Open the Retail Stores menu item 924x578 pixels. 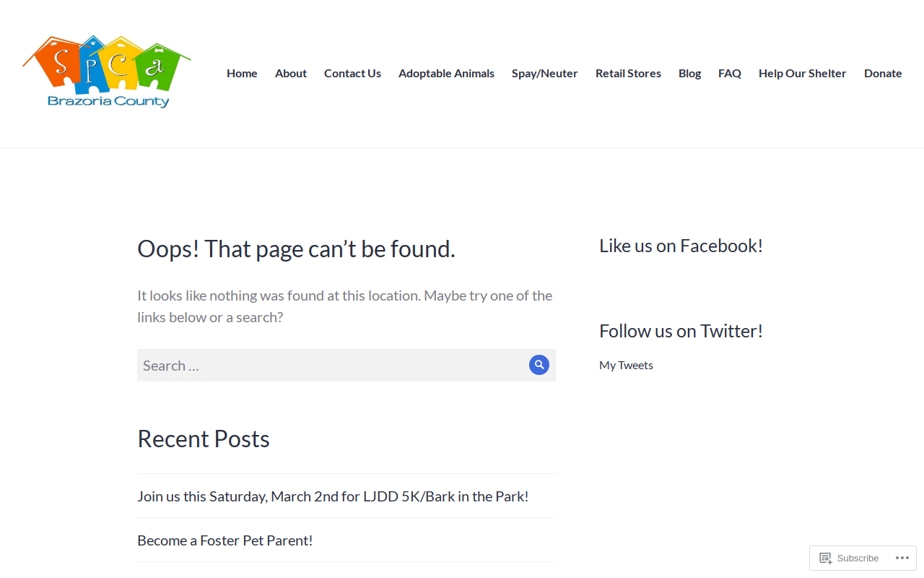[628, 73]
